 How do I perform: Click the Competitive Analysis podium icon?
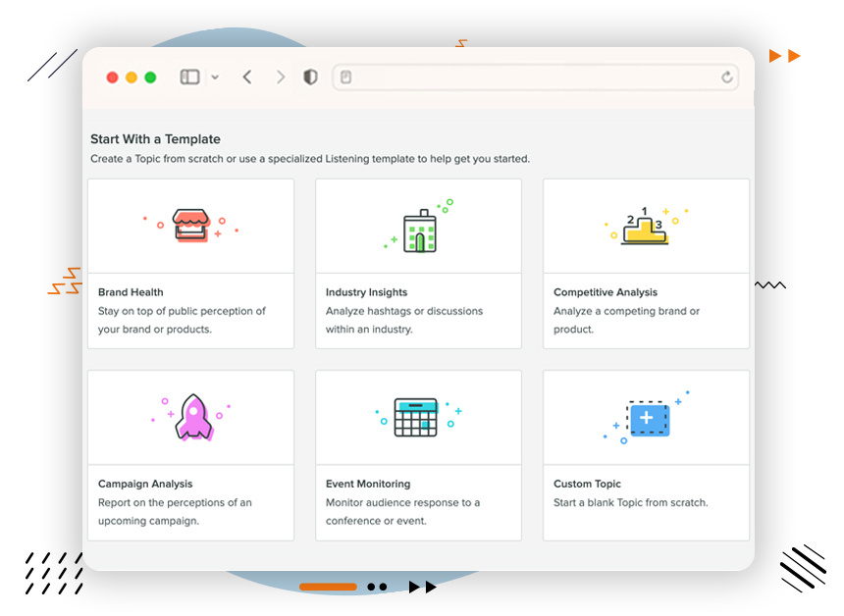pos(645,227)
